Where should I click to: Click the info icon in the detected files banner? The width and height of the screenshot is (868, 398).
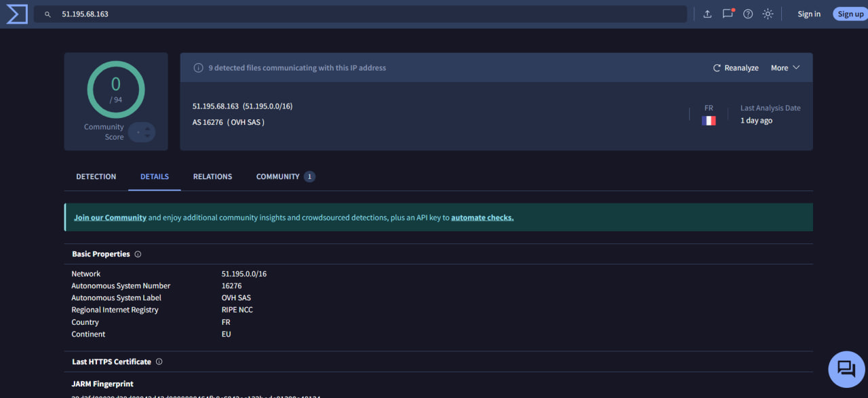tap(198, 67)
